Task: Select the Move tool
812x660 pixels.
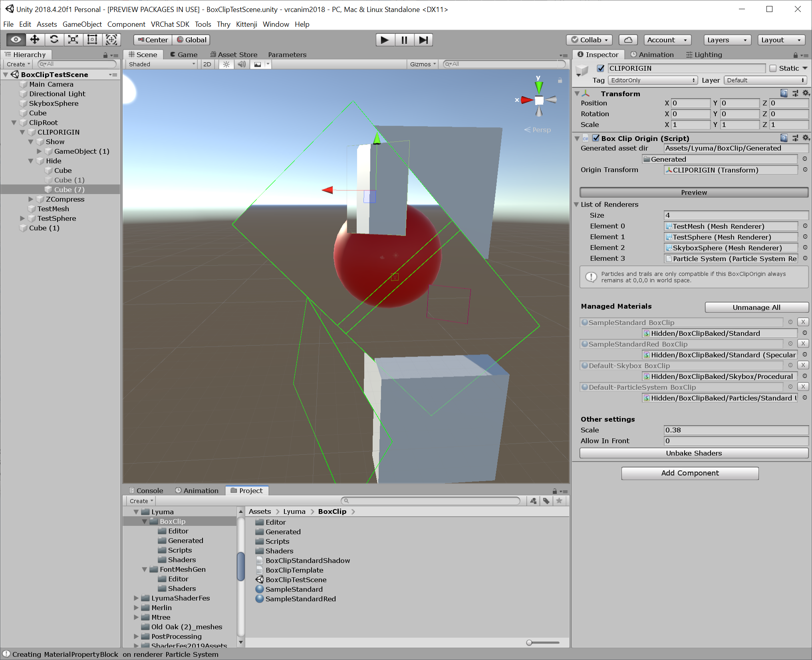Action: point(35,40)
